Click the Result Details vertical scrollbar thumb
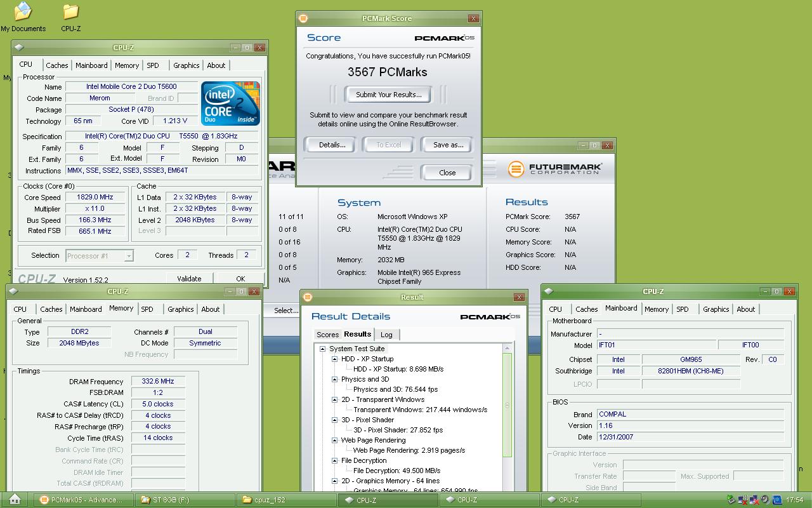 [507, 405]
